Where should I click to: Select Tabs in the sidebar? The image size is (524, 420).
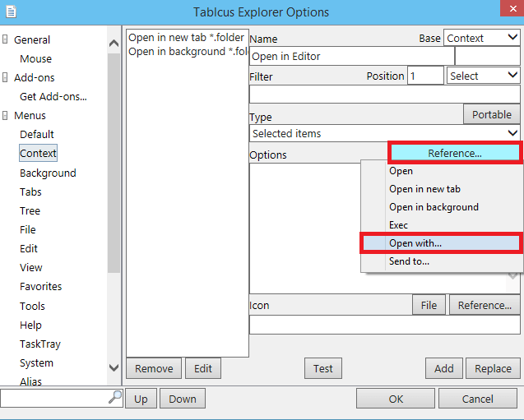30,192
